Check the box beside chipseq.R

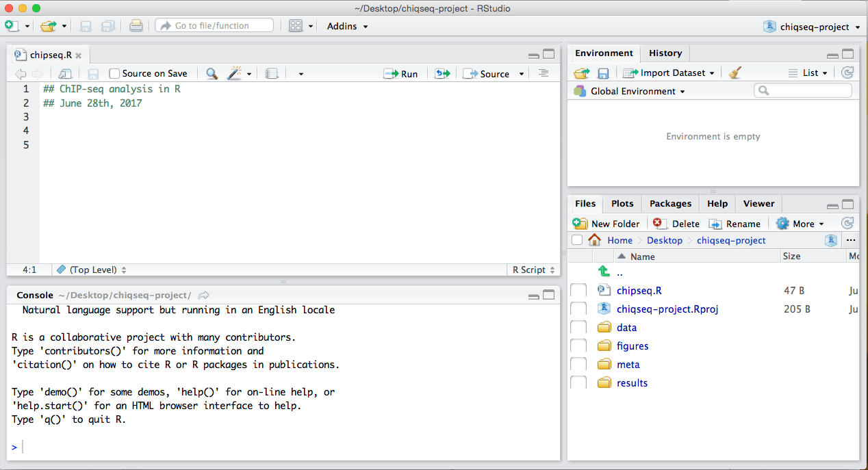point(578,291)
